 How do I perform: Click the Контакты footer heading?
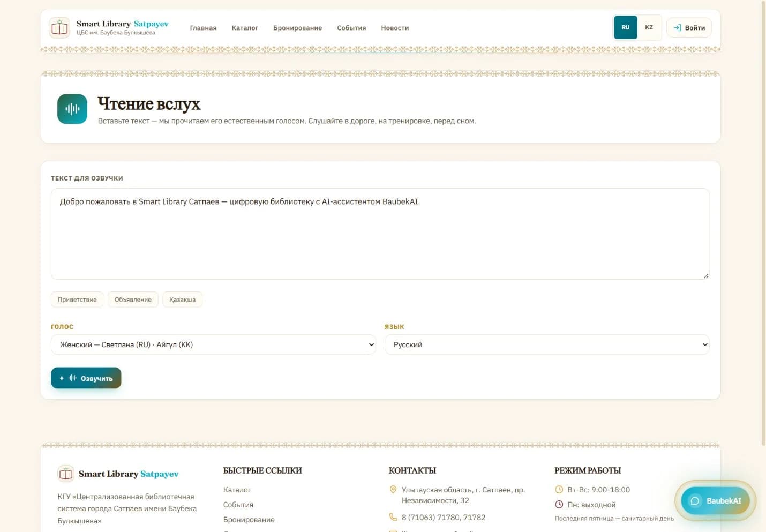(x=412, y=470)
